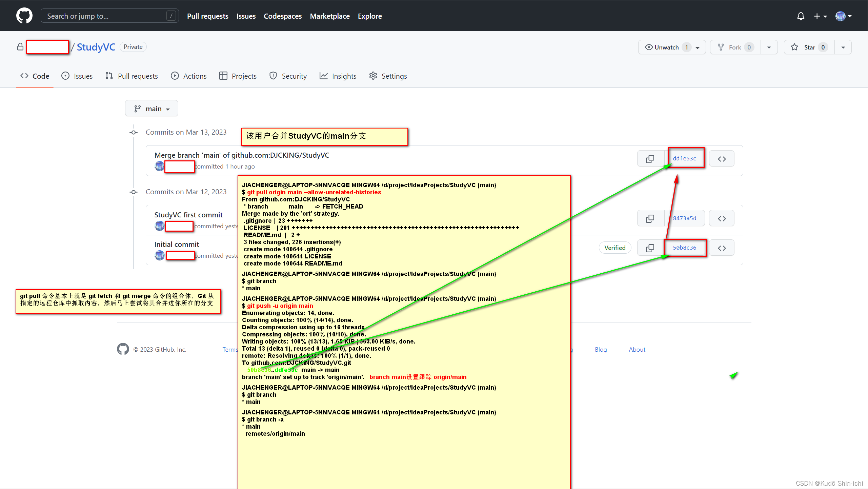Focus the Search or jump to field
The width and height of the screenshot is (868, 489).
109,16
